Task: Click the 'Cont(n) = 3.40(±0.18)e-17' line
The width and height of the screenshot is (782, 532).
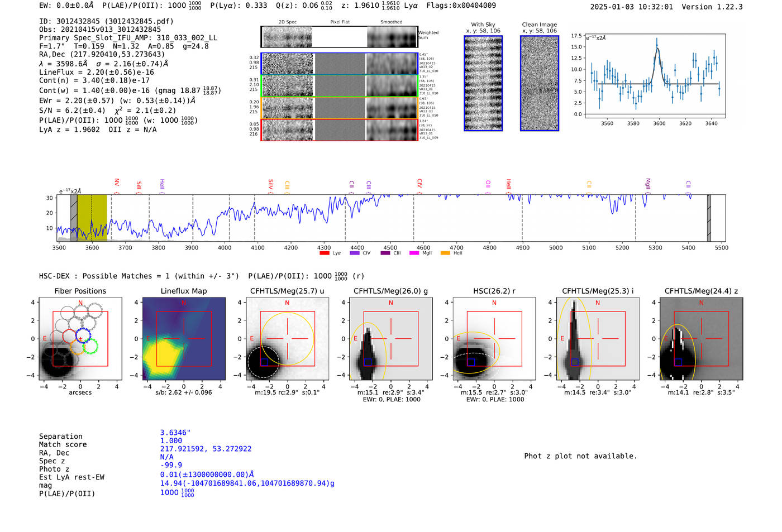Action: click(94, 80)
